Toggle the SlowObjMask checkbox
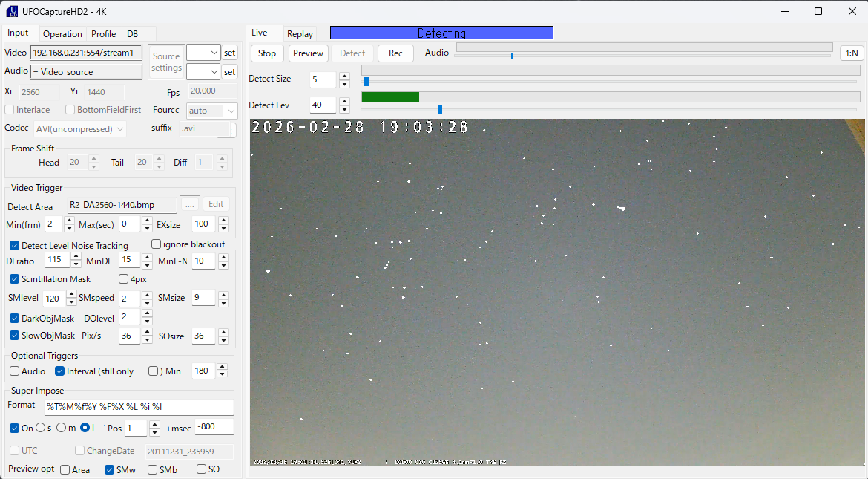The width and height of the screenshot is (868, 479). click(15, 336)
